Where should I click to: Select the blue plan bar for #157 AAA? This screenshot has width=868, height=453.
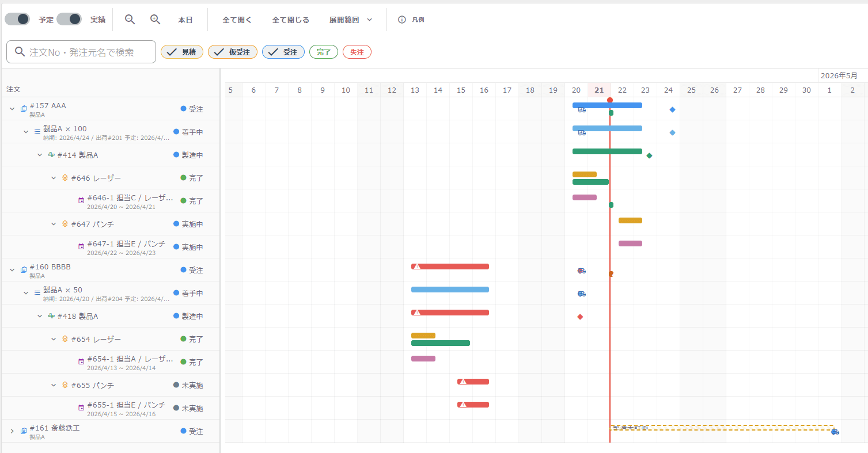(x=607, y=105)
